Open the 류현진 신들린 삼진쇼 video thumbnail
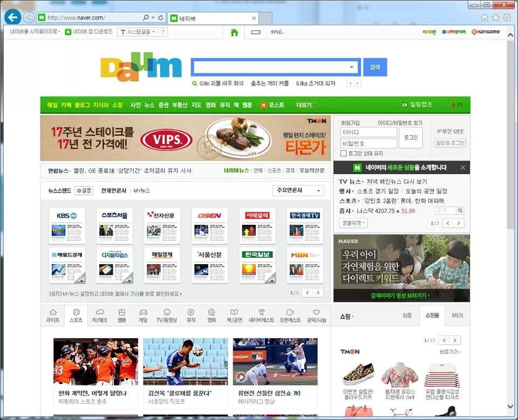The image size is (518, 420). [x=275, y=362]
